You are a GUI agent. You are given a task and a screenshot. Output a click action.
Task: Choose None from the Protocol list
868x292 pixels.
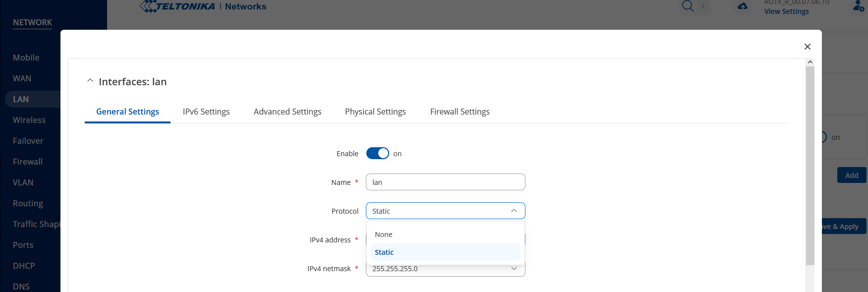(x=446, y=234)
